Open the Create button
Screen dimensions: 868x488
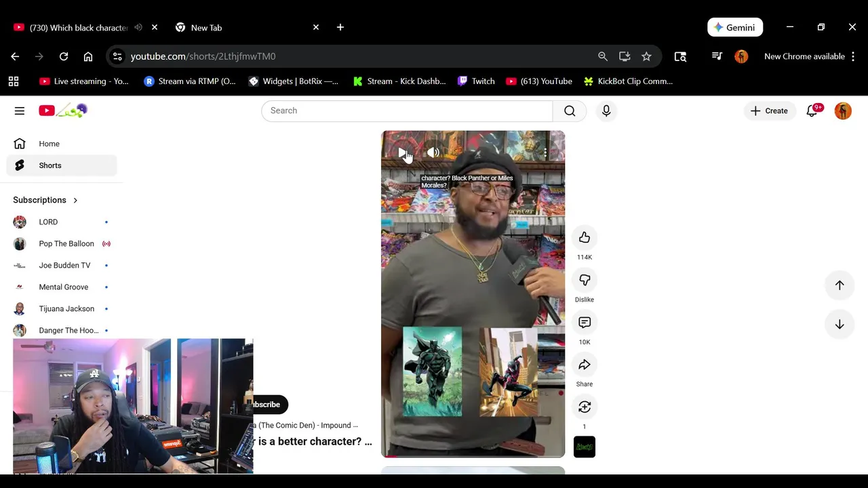click(x=770, y=110)
